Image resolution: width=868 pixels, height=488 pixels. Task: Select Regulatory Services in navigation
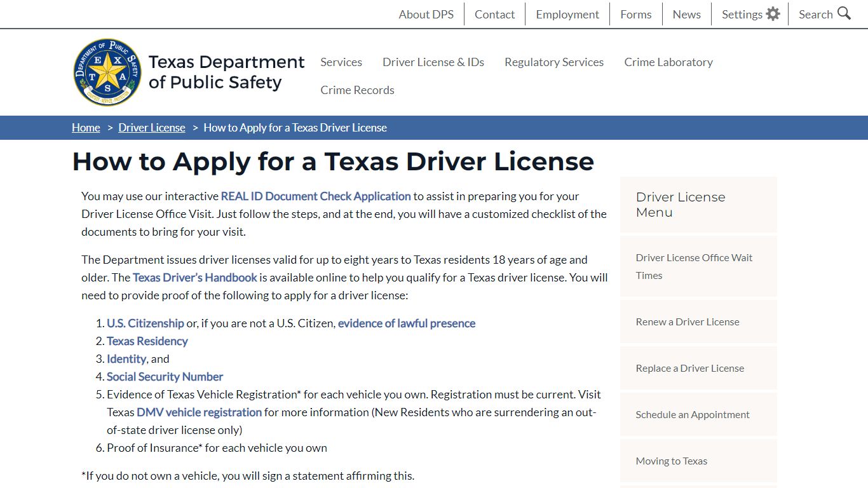554,62
